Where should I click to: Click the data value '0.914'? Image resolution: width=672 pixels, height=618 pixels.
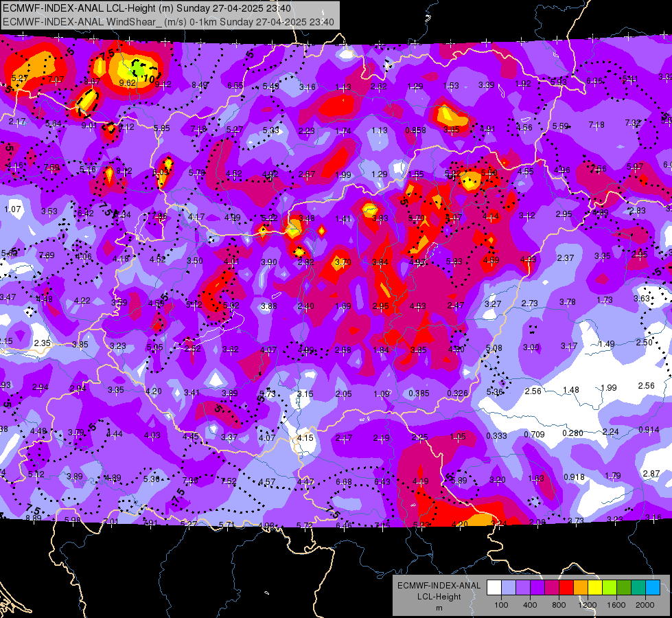pyautogui.click(x=649, y=430)
